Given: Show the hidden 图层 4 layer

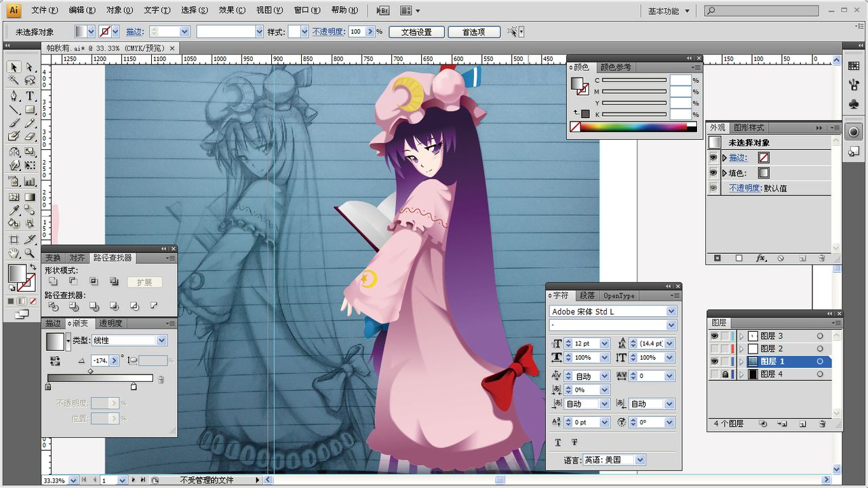Looking at the screenshot, I should tap(714, 375).
